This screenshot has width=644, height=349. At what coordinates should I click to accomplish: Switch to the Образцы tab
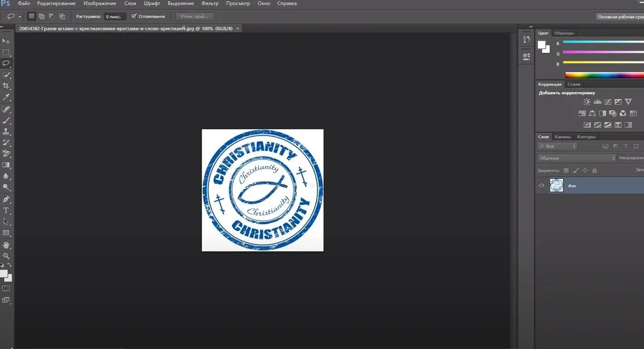(x=563, y=33)
